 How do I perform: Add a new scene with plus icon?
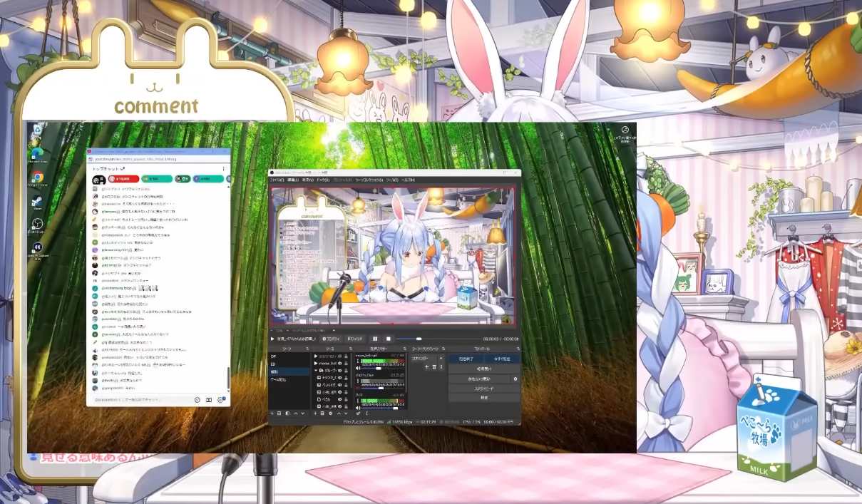pos(272,413)
